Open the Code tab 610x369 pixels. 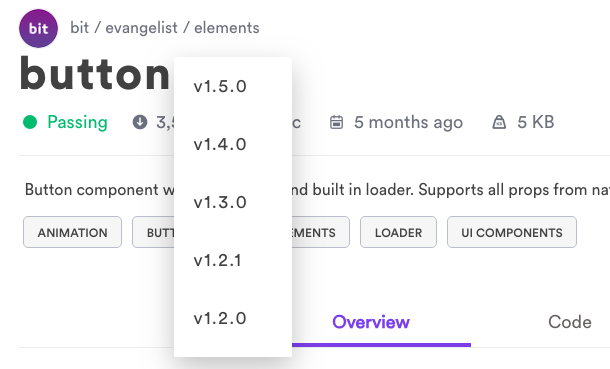pyautogui.click(x=570, y=322)
